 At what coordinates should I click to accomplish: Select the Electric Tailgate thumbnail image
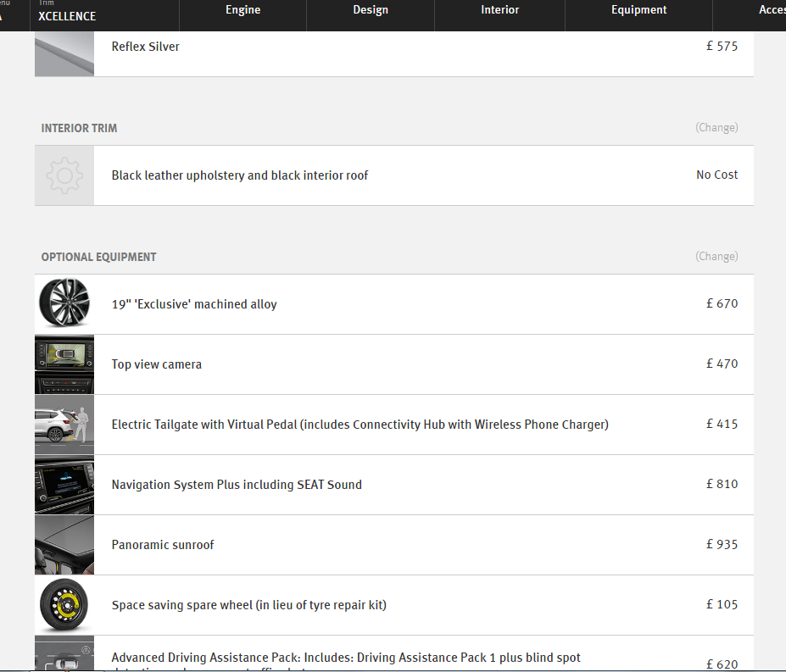[64, 425]
